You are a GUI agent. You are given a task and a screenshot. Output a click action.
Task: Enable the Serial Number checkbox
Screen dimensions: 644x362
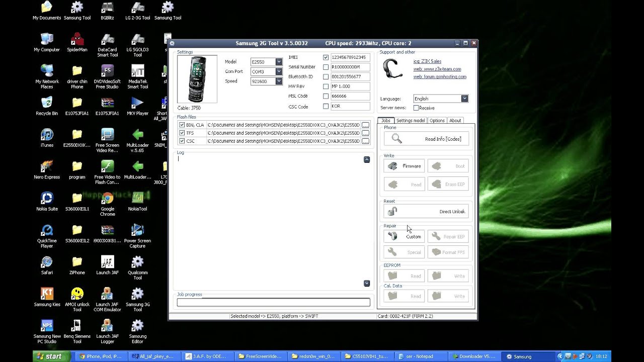(x=326, y=67)
